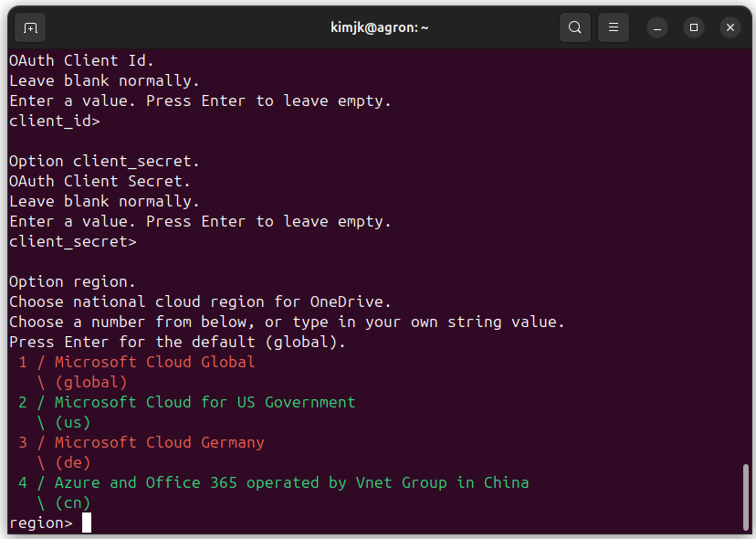The width and height of the screenshot is (756, 539).
Task: Close the terminal window
Action: [730, 27]
